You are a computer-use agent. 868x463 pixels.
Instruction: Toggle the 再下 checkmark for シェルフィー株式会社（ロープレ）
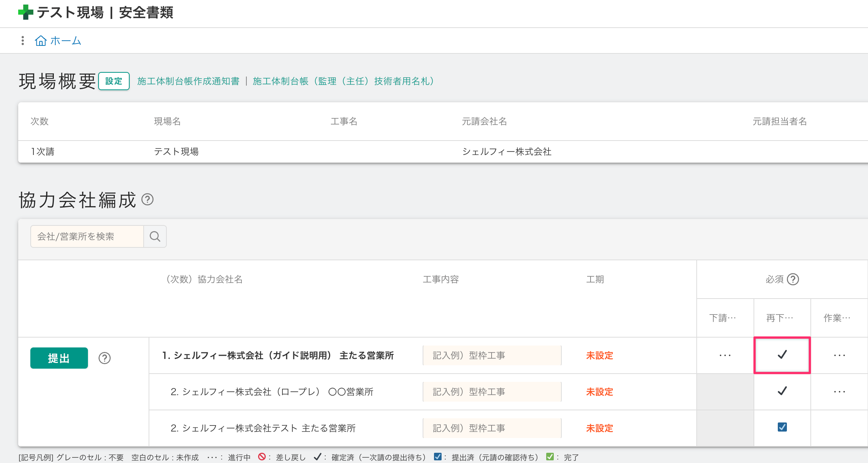pos(782,391)
